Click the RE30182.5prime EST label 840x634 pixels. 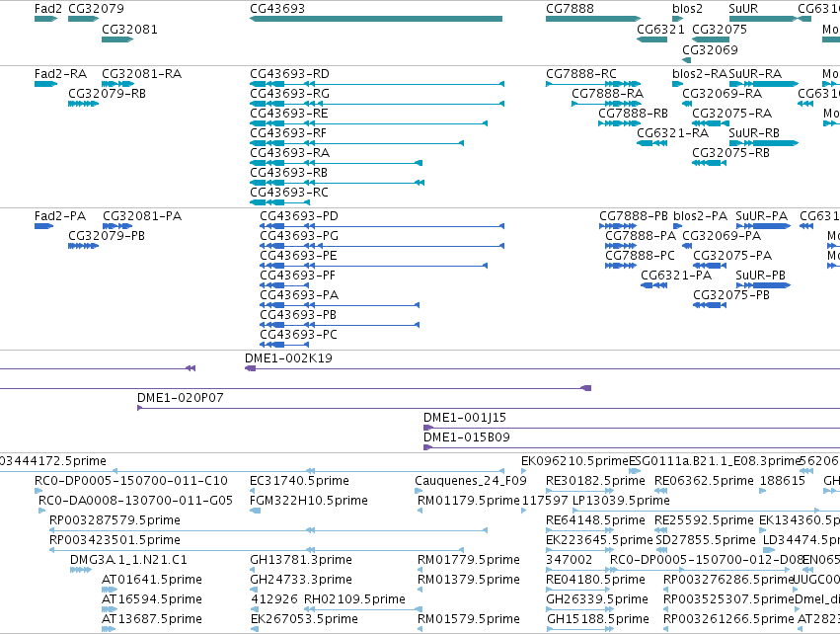coord(595,481)
